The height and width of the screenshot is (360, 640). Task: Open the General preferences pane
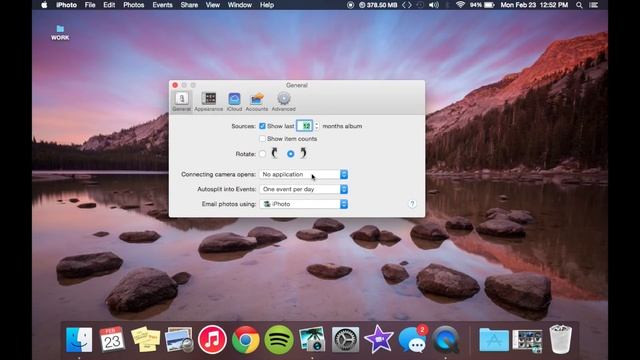coord(181,102)
